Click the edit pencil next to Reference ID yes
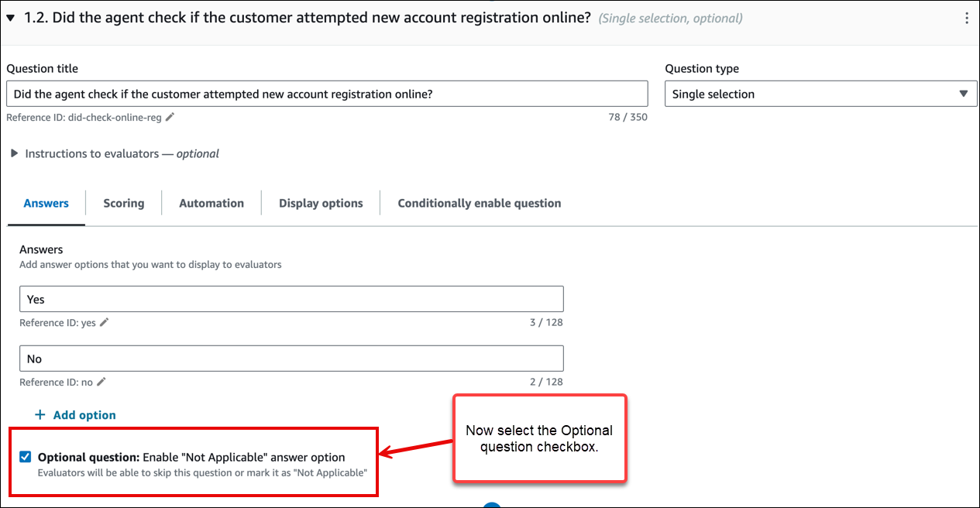Screen dimensions: 980x508 (x=103, y=322)
